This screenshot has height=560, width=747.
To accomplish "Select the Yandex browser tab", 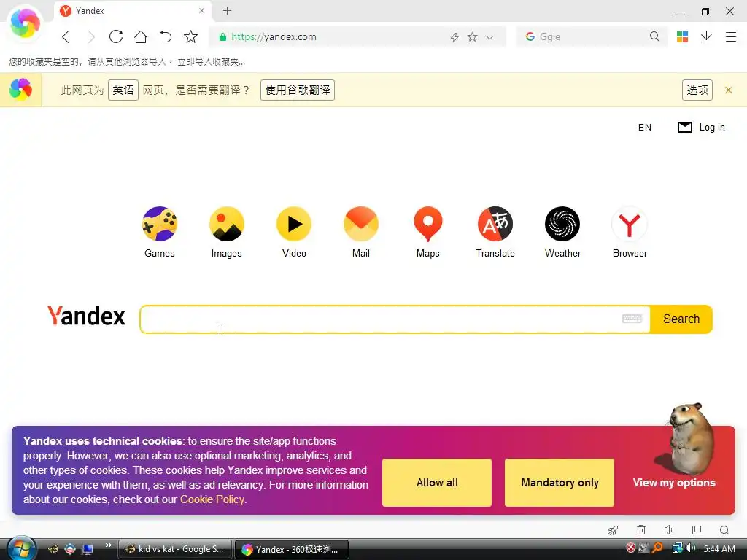I will (134, 10).
